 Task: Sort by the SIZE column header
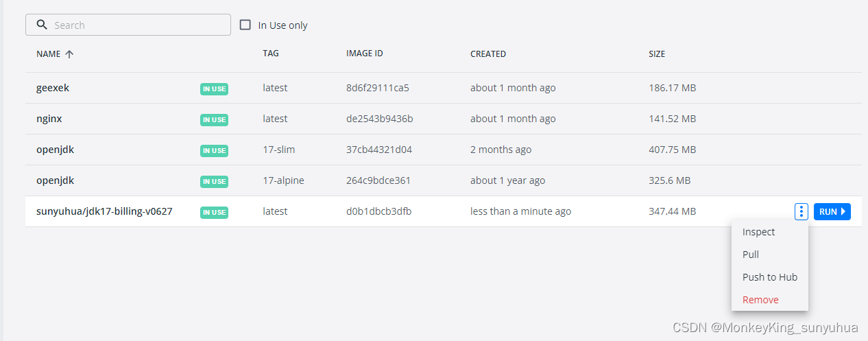(656, 54)
